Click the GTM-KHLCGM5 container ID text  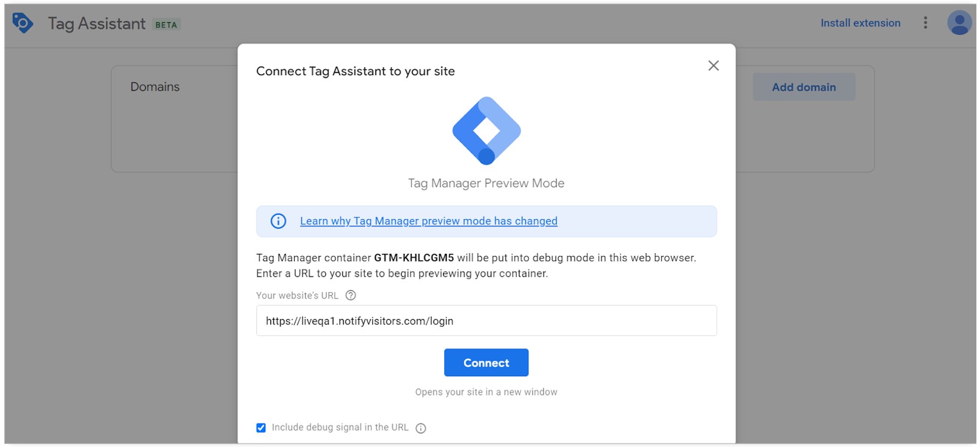[414, 257]
